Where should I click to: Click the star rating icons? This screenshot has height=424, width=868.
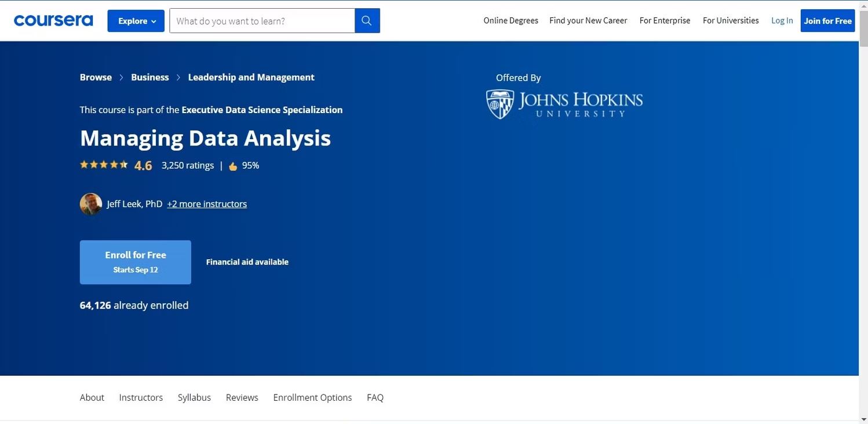point(104,165)
